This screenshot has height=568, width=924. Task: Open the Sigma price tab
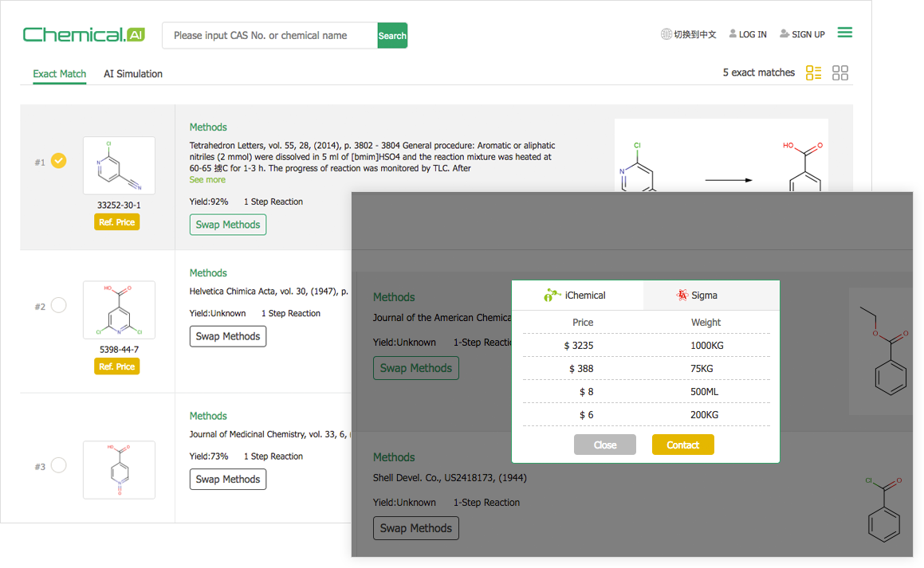pos(711,296)
